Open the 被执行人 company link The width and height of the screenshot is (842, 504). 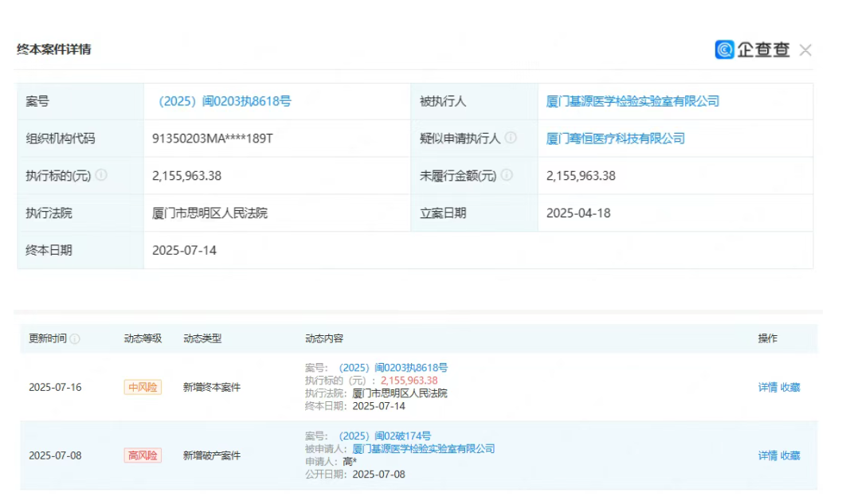click(x=632, y=101)
